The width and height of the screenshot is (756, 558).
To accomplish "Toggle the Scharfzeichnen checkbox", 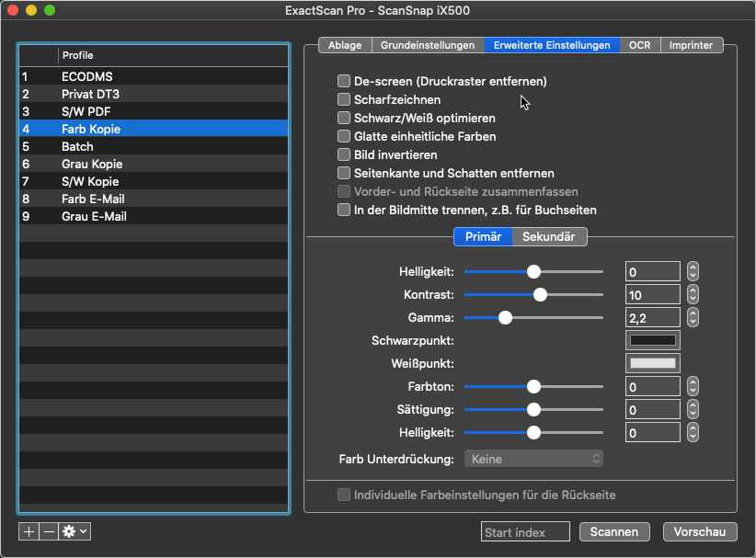I will tap(344, 100).
